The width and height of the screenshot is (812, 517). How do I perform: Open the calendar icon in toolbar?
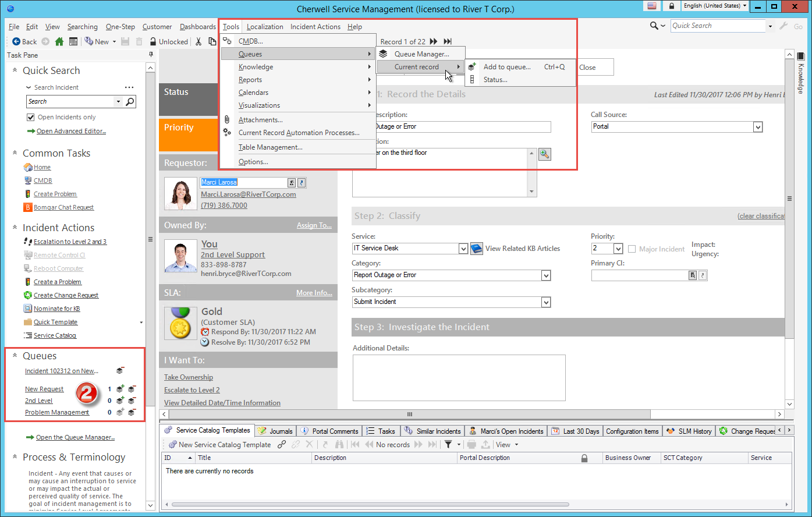click(x=73, y=41)
